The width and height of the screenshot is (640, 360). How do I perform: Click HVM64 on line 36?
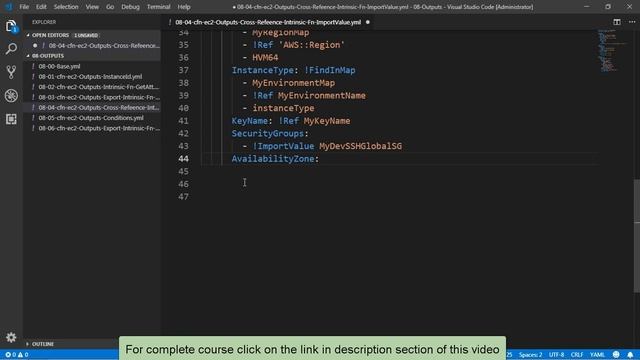(265, 58)
